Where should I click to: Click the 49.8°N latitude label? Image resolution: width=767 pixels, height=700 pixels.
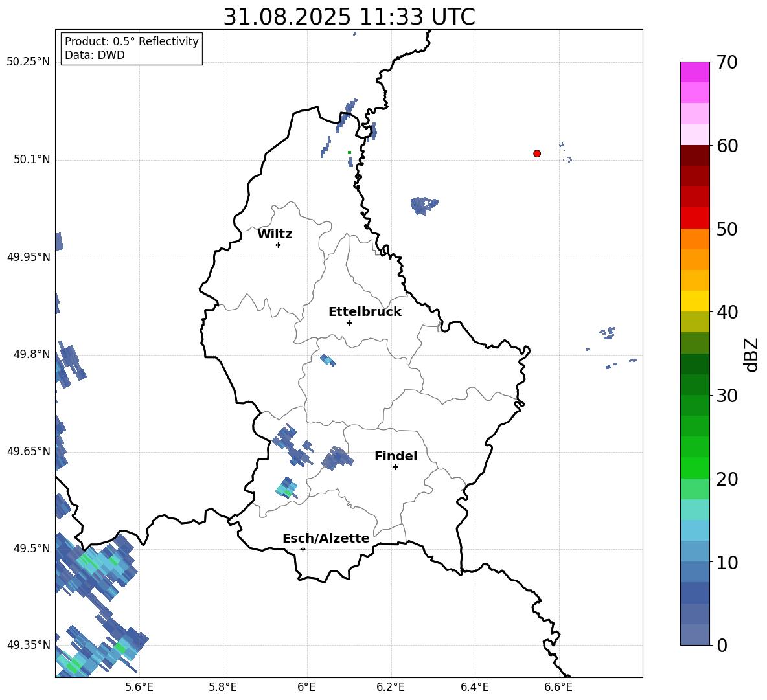[x=32, y=354]
